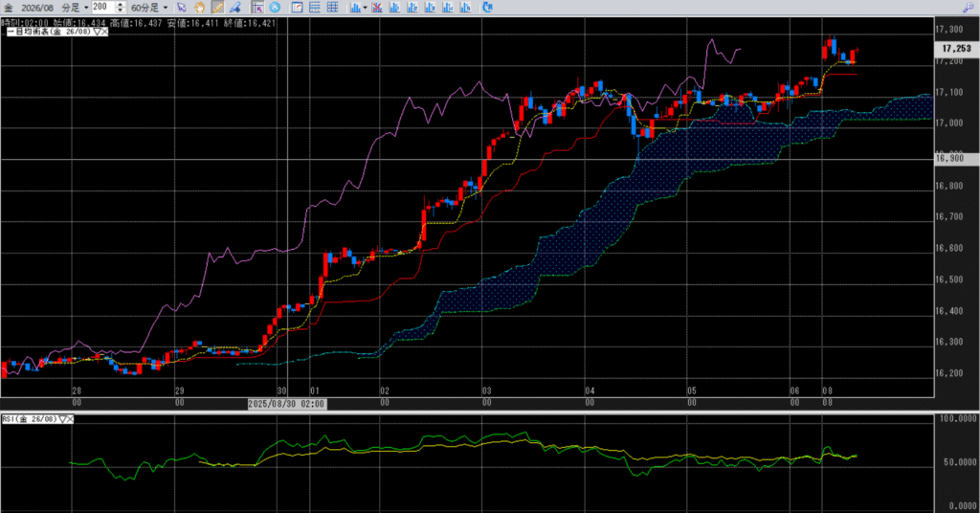Collapse the RSI panel with triangle toggle
This screenshot has height=513, width=980.
(x=63, y=419)
